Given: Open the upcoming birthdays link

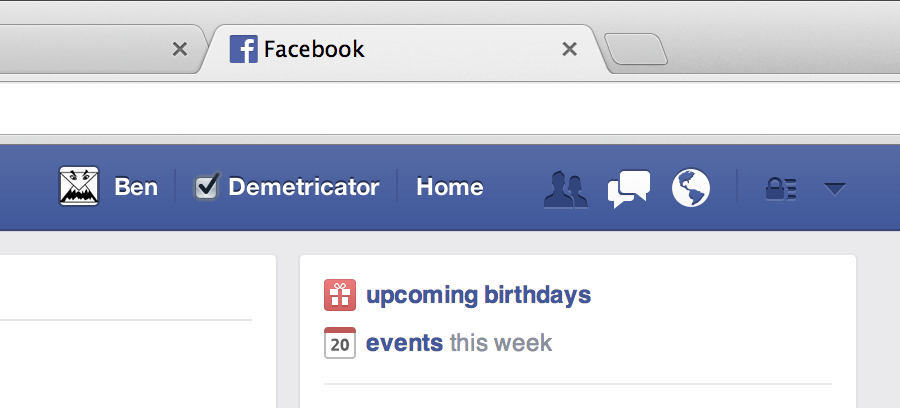Looking at the screenshot, I should point(478,295).
